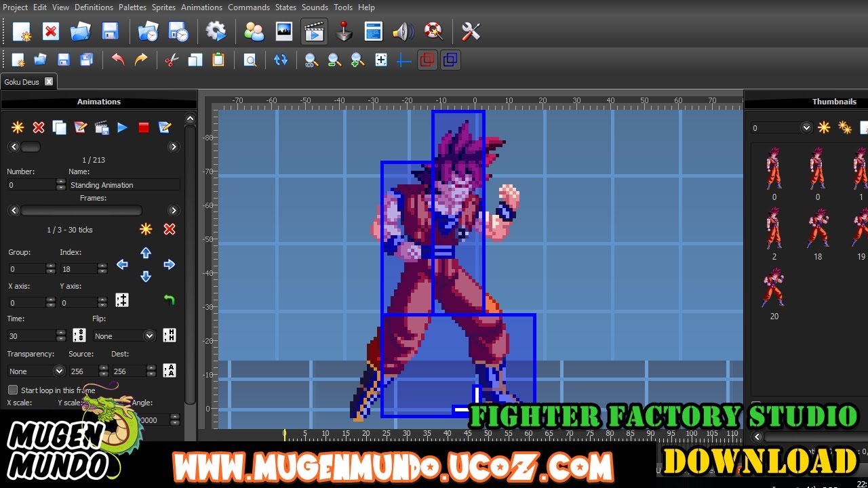Add new animation star icon in Animations panel

tap(18, 127)
